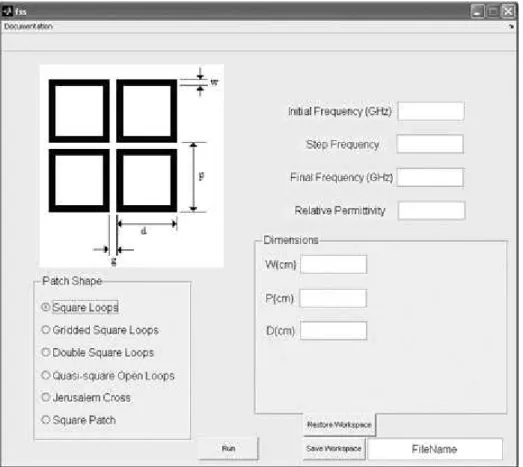Image resolution: width=523 pixels, height=467 pixels.
Task: Click the D(cm) dimension input box
Action: pyautogui.click(x=334, y=331)
